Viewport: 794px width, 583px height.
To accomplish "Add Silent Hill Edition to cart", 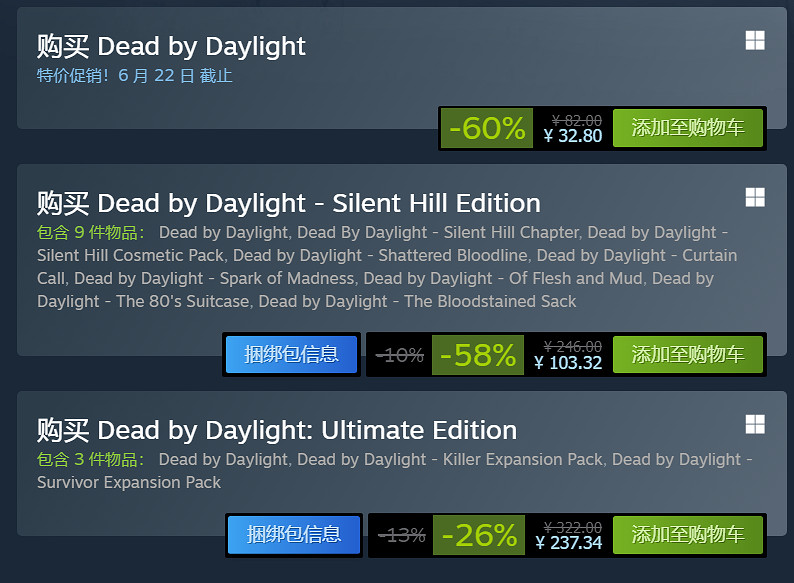I will 687,354.
